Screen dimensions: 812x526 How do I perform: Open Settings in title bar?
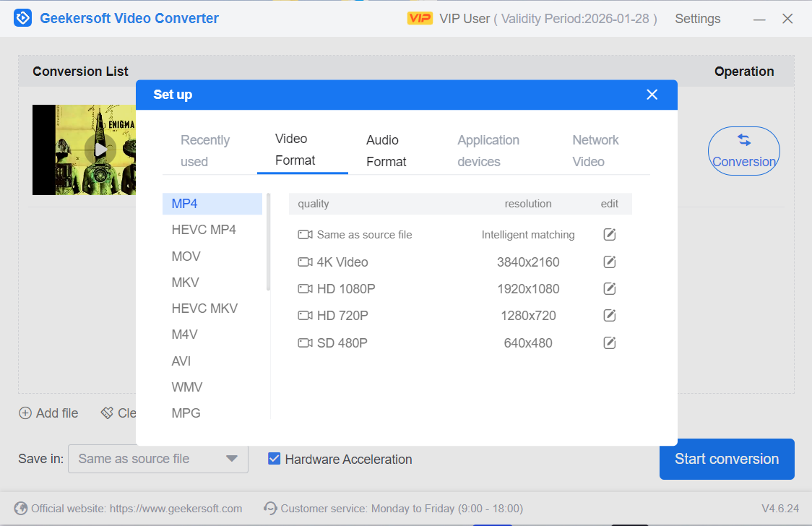698,19
